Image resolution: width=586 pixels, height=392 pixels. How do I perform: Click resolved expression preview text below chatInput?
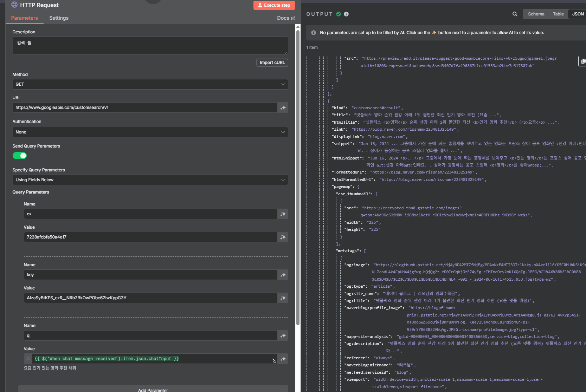point(50,368)
